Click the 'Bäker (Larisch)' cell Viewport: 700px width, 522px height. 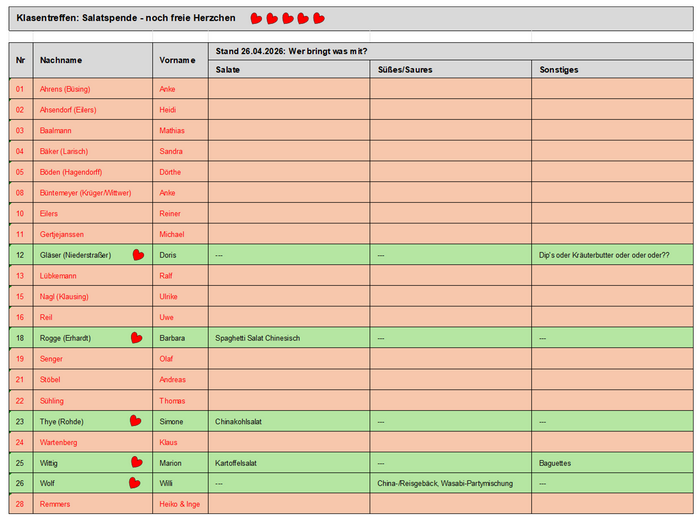(x=92, y=151)
